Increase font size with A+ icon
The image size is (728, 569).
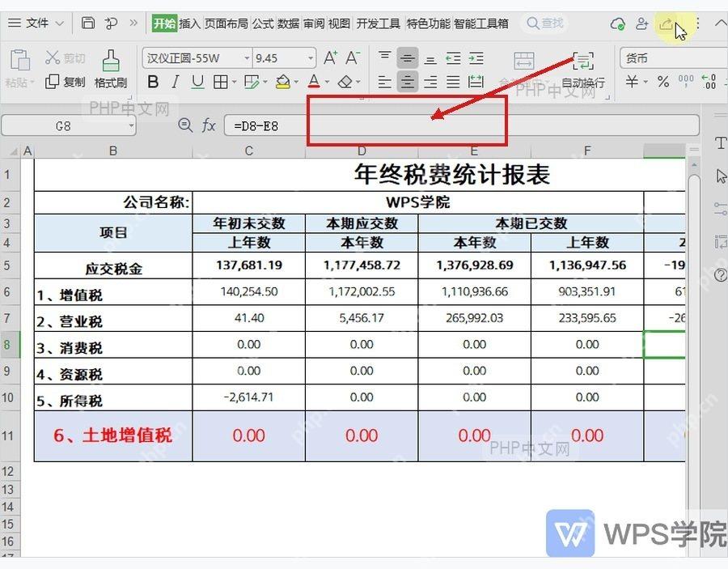tap(331, 58)
